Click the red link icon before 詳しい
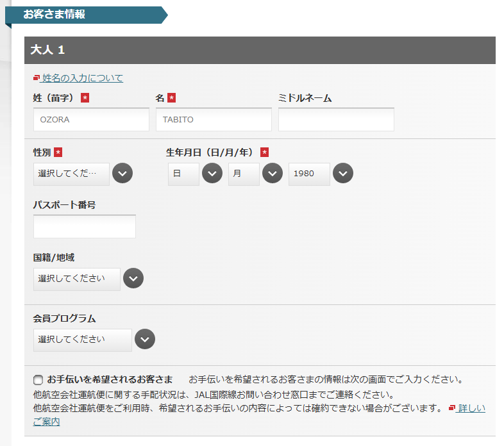The image size is (504, 446). (452, 408)
